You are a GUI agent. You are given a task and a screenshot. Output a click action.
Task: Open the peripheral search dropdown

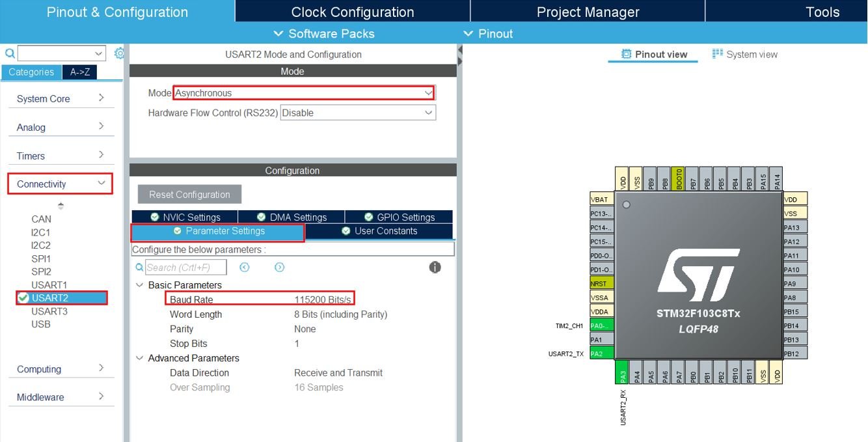point(99,53)
